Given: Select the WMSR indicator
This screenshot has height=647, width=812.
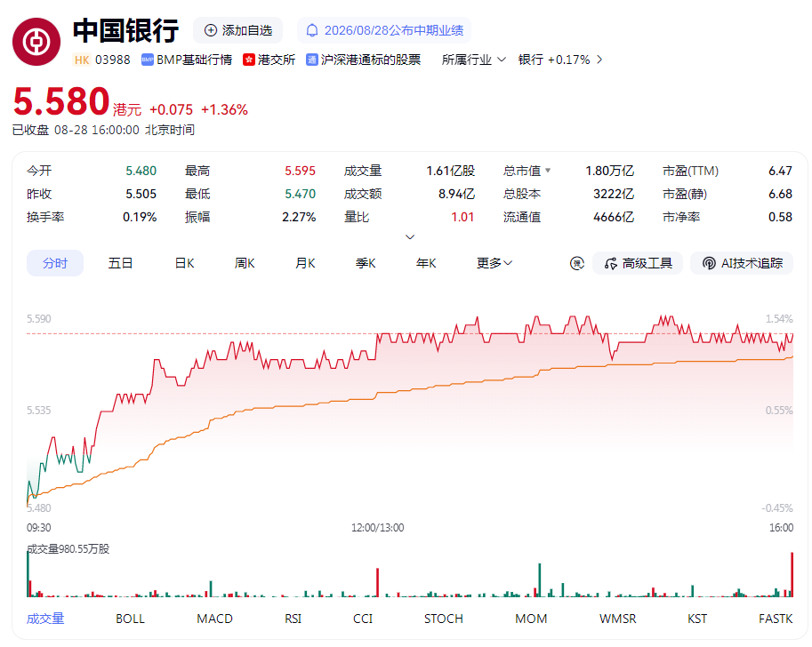Looking at the screenshot, I should [618, 619].
